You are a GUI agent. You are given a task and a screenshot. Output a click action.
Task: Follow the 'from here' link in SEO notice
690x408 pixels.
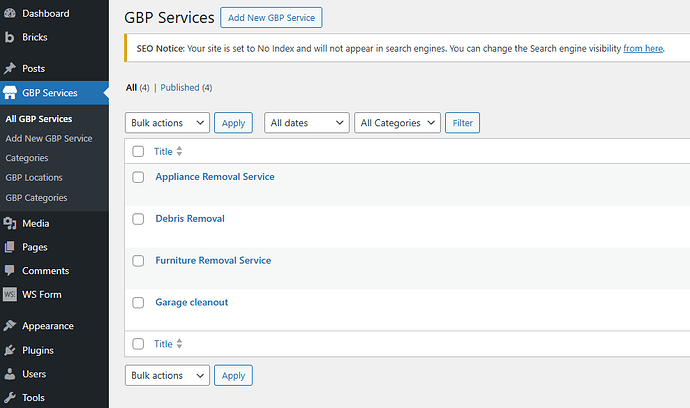[x=643, y=48]
